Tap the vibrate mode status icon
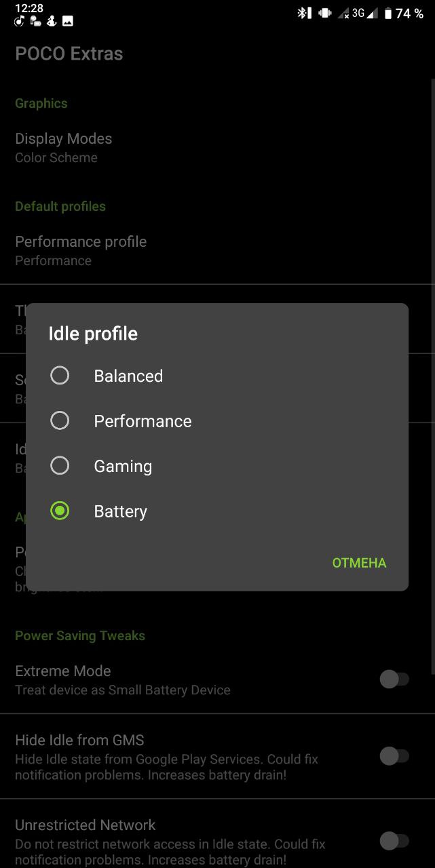The height and width of the screenshot is (868, 435). 325,13
